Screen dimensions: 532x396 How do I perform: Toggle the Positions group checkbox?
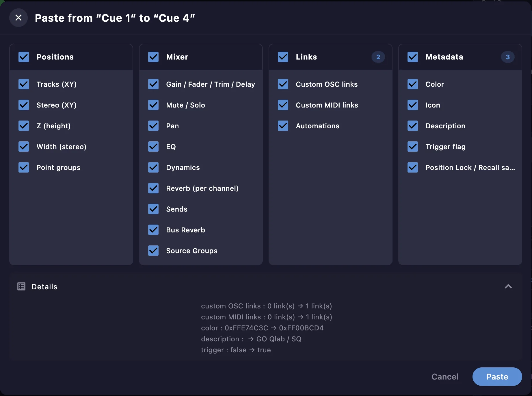(x=24, y=57)
